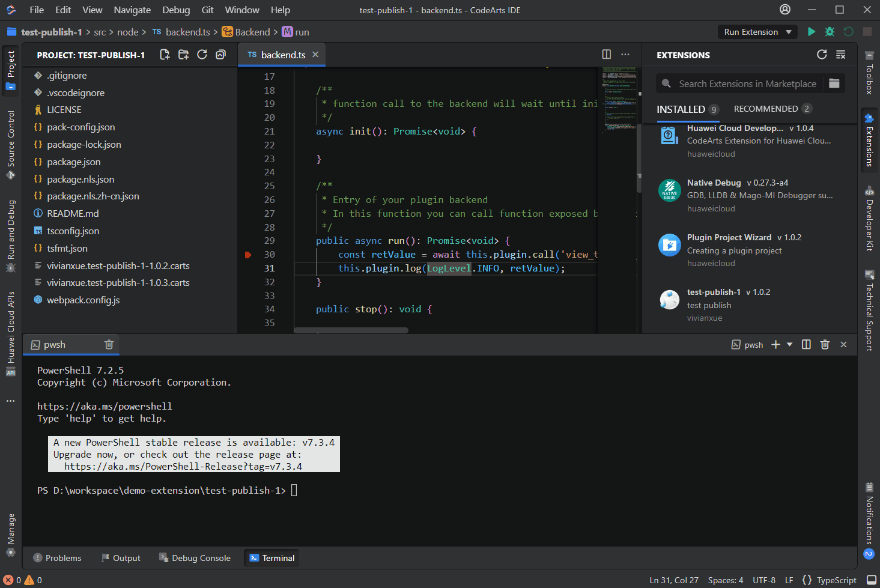Switch to the RECOMMENDED extensions tab

click(766, 109)
